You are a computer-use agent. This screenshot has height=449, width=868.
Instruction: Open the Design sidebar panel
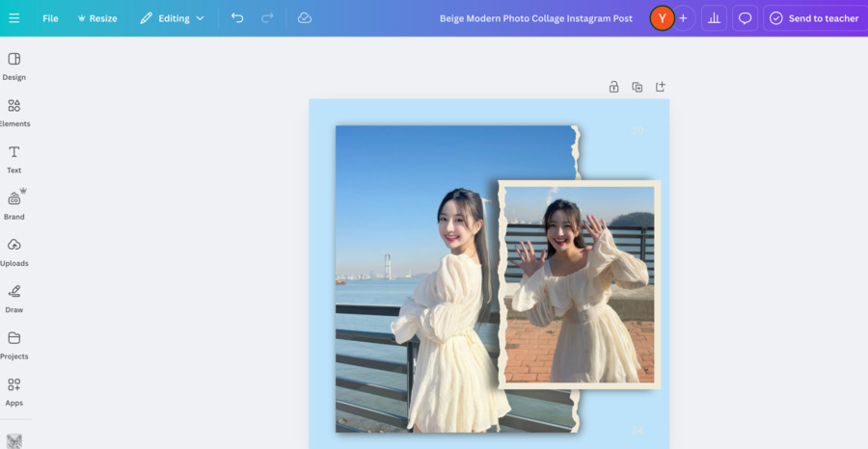[x=14, y=66]
